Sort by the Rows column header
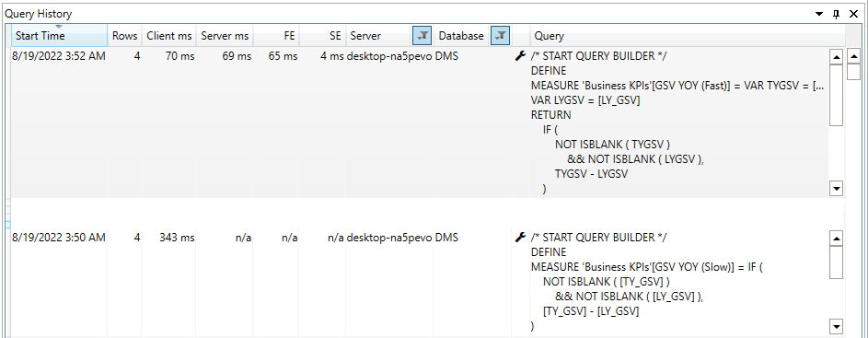 coord(124,36)
